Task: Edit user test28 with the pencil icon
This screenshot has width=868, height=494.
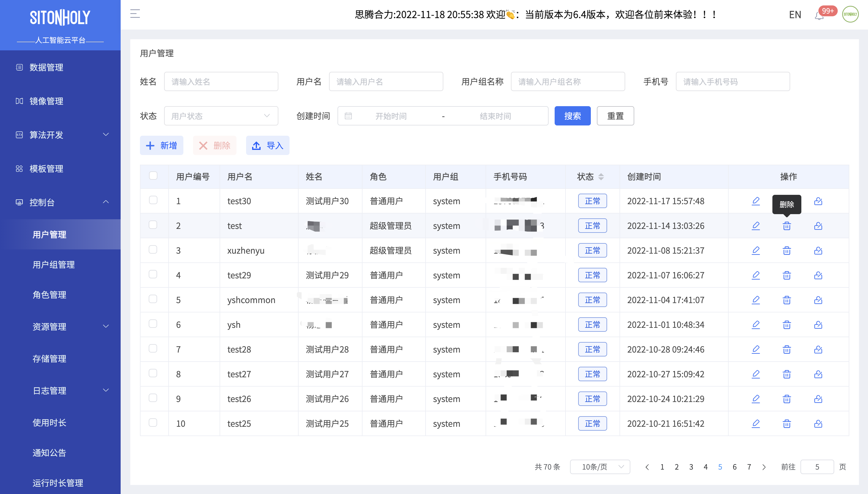Action: [756, 350]
